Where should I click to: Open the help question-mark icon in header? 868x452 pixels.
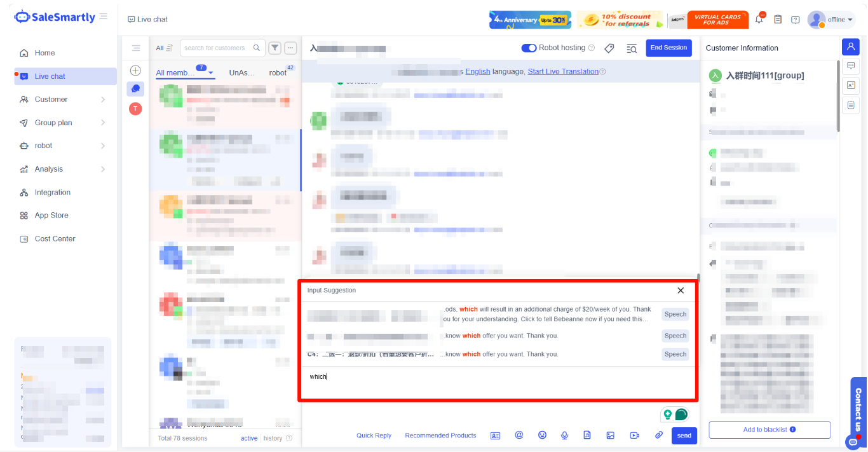796,20
